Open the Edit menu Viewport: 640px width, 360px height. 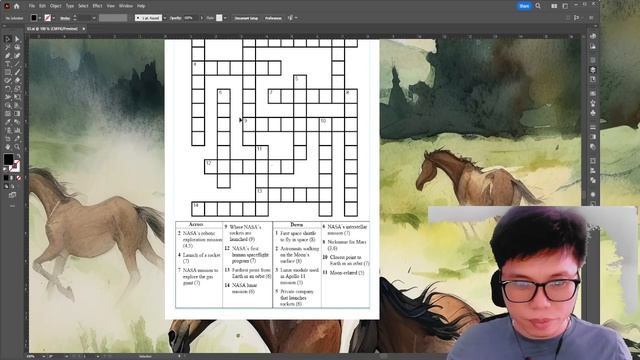(x=42, y=6)
